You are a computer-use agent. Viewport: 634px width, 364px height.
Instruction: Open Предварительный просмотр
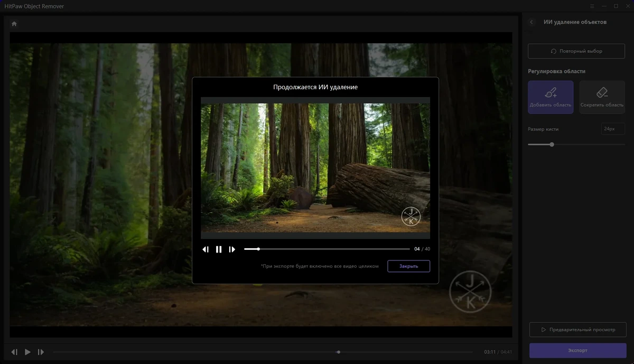point(577,330)
